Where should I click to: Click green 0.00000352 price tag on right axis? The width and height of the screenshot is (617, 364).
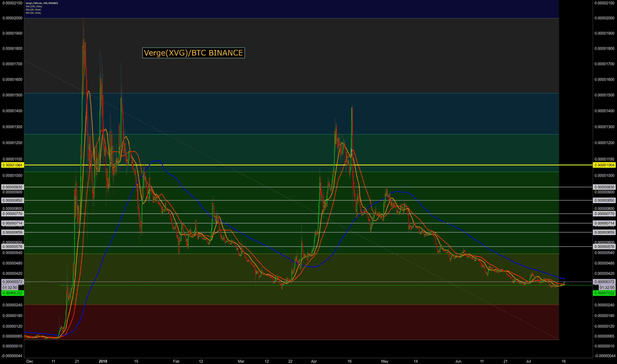coord(604,293)
